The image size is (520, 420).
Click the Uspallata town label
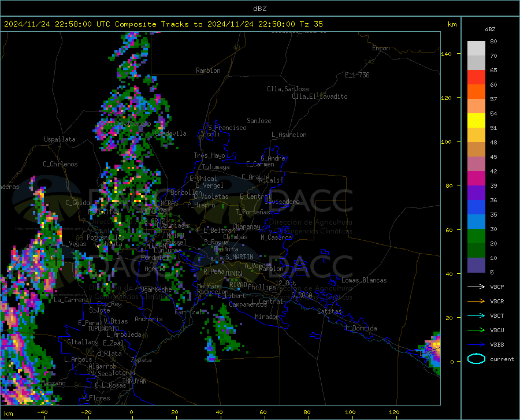point(60,139)
